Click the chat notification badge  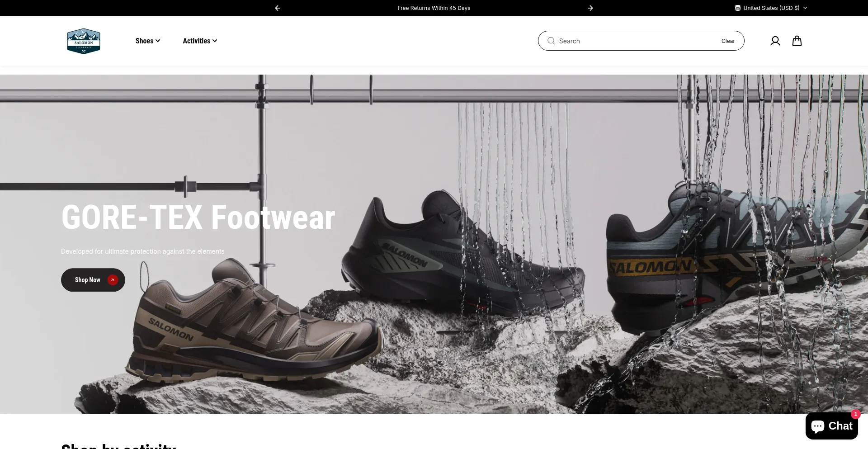(x=856, y=414)
